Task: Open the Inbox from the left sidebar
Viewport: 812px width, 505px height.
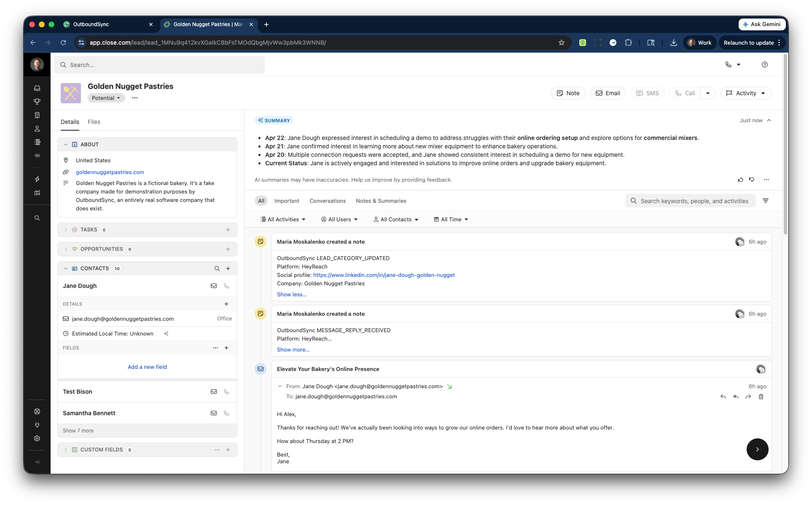Action: pyautogui.click(x=37, y=88)
